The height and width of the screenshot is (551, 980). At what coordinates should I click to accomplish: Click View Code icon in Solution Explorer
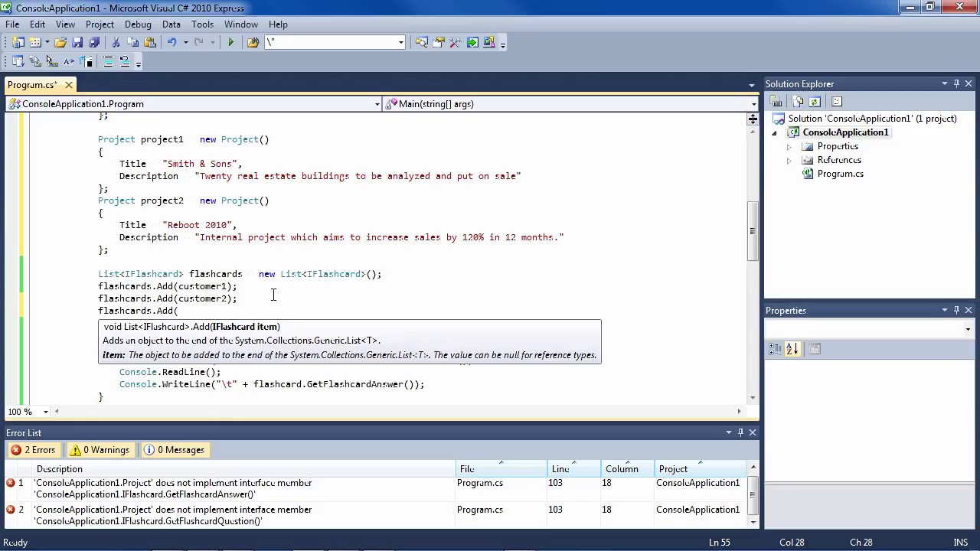836,102
